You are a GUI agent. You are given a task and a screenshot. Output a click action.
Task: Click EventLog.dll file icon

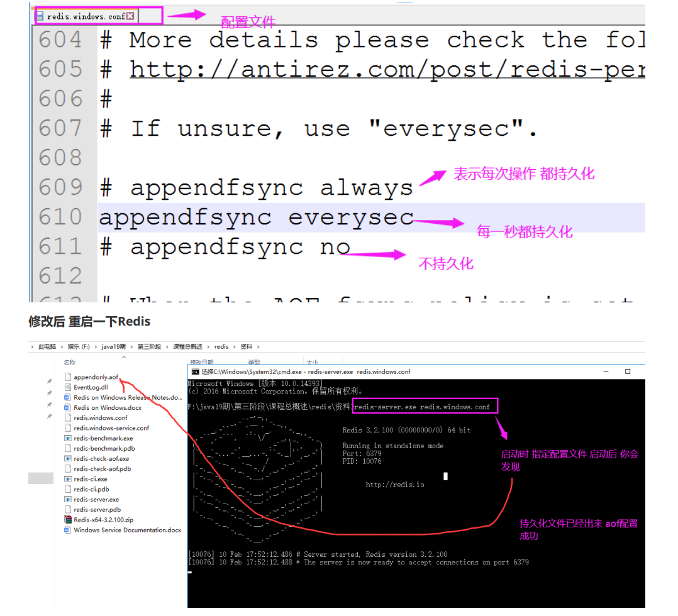[68, 387]
